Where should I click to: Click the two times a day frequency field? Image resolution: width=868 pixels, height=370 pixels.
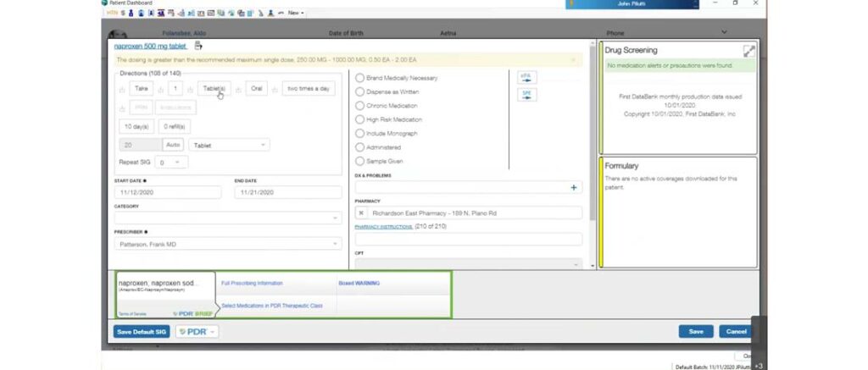(x=309, y=89)
